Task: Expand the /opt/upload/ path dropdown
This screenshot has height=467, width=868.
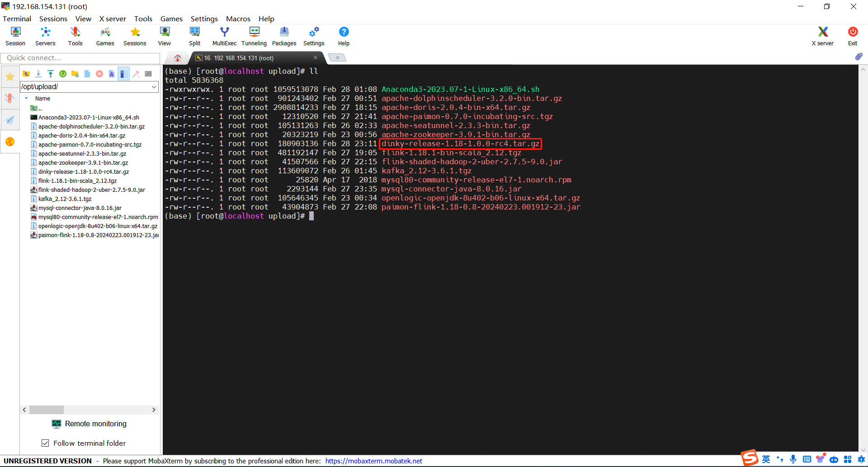Action: tap(154, 87)
